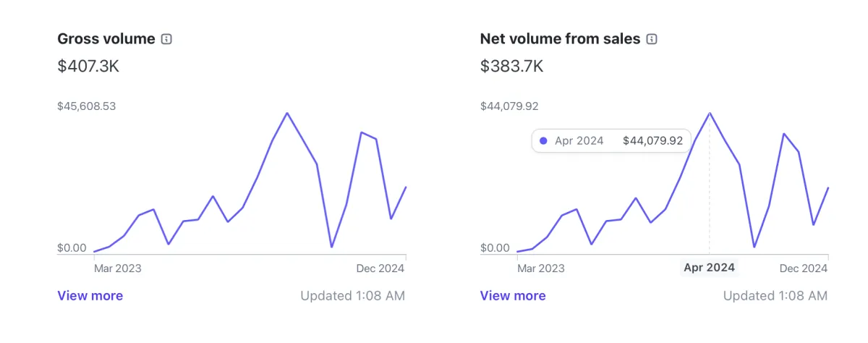This screenshot has width=868, height=343.
Task: Click the info icon beside Net volume from sales
Action: 651,39
